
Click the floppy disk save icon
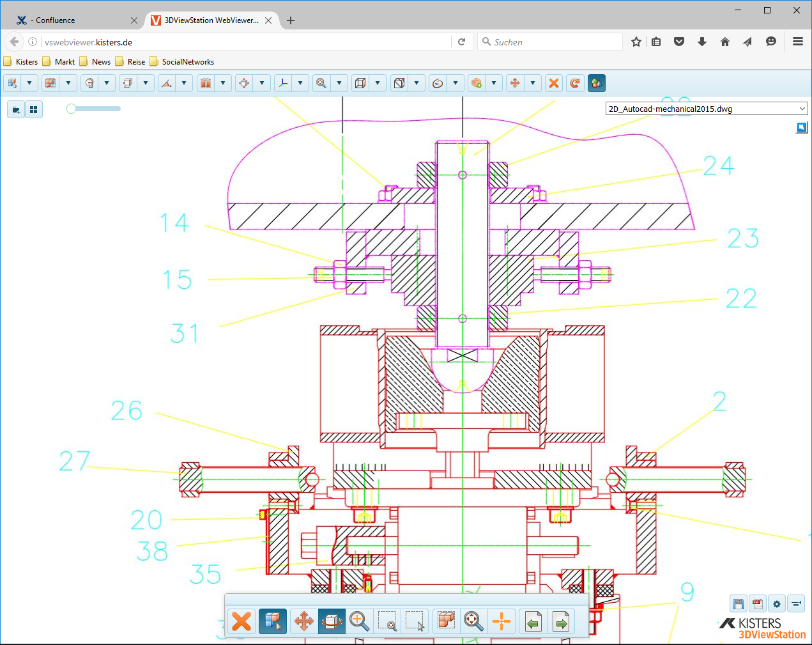pyautogui.click(x=739, y=603)
